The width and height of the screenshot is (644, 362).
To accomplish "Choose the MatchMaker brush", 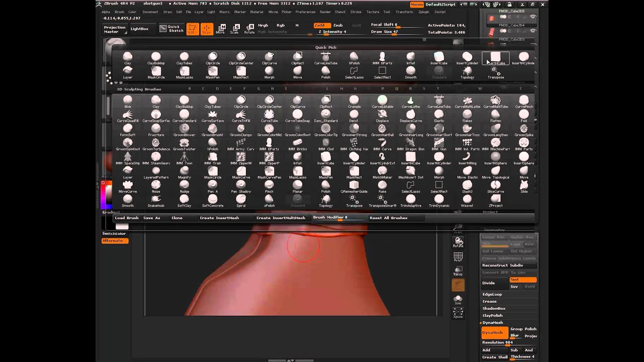I will 382,172.
